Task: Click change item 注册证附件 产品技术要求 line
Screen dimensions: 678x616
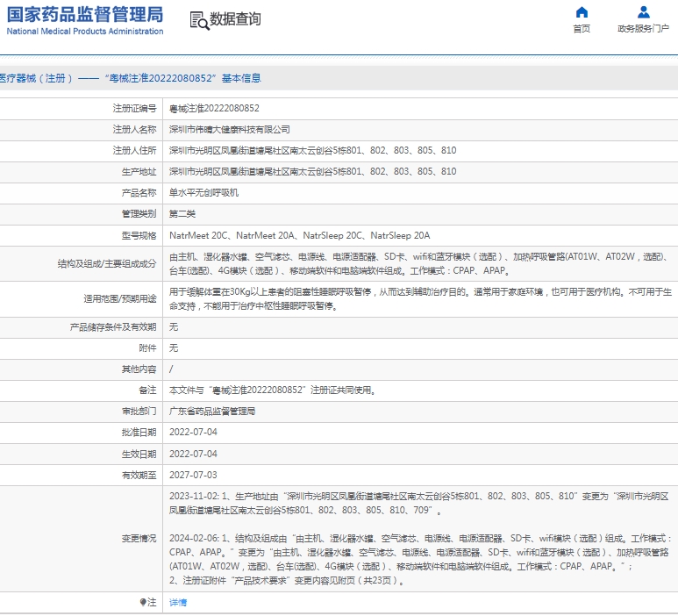Action: [x=287, y=581]
